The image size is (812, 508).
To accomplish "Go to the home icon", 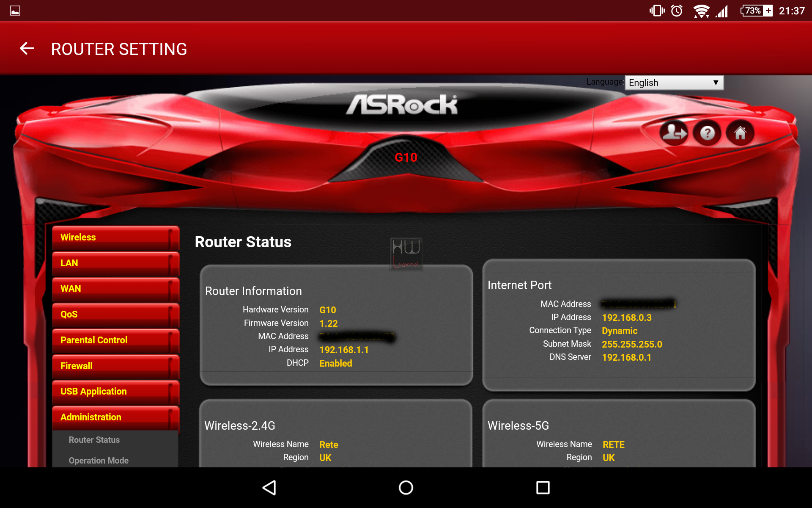I will tap(740, 133).
